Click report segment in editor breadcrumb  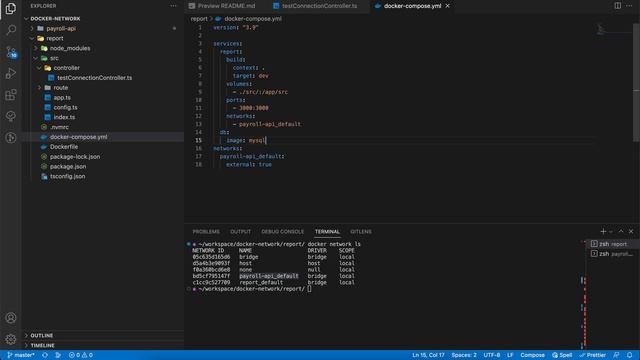(199, 19)
